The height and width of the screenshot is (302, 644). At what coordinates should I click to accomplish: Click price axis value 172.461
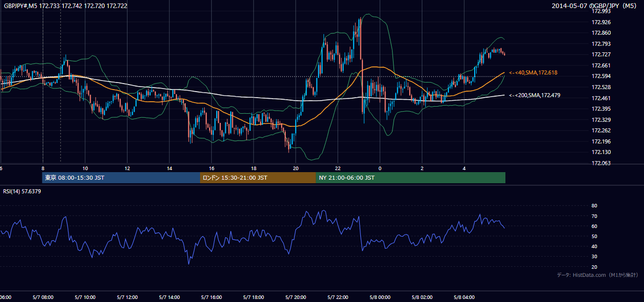point(601,98)
